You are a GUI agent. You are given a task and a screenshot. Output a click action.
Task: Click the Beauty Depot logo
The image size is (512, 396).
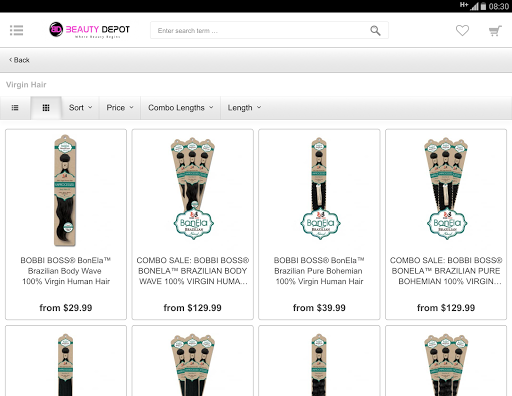[x=89, y=30]
